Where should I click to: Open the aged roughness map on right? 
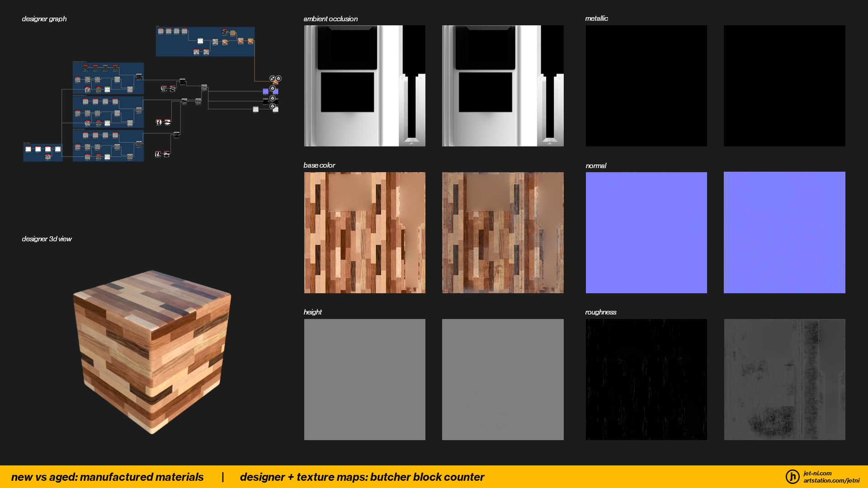(x=784, y=380)
